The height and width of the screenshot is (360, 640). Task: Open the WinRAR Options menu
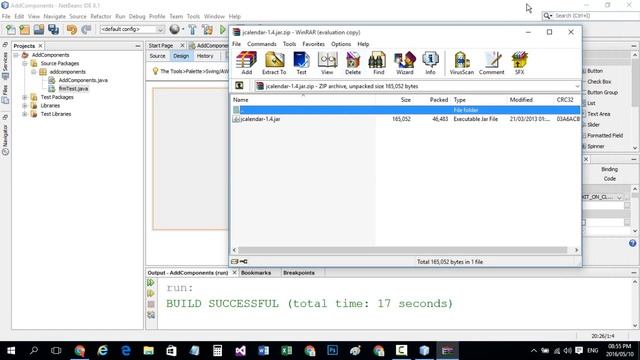tap(341, 44)
